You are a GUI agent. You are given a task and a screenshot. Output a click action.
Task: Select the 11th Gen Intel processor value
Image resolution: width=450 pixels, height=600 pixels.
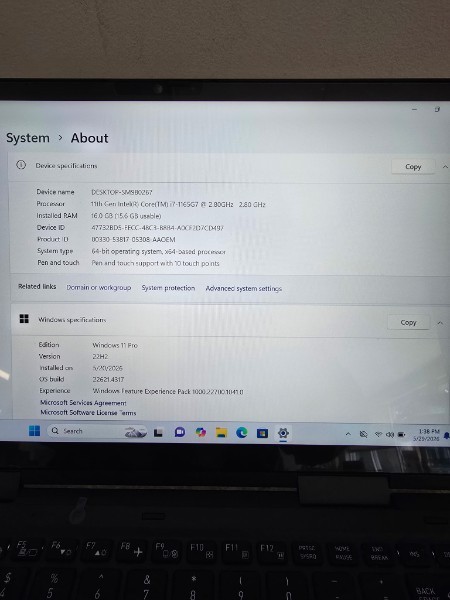178,204
